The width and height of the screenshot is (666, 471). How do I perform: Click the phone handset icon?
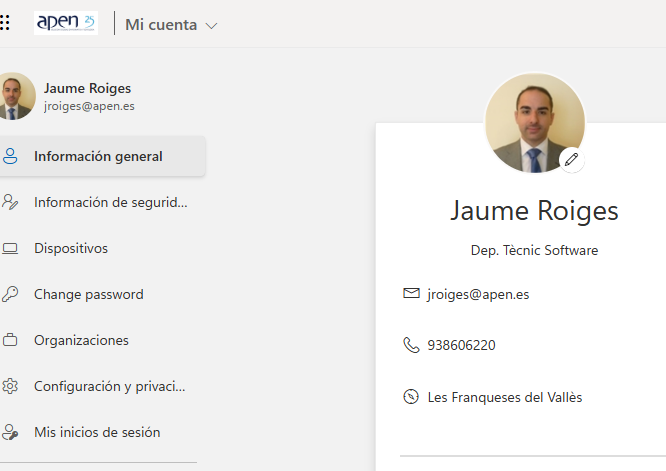pyautogui.click(x=411, y=345)
